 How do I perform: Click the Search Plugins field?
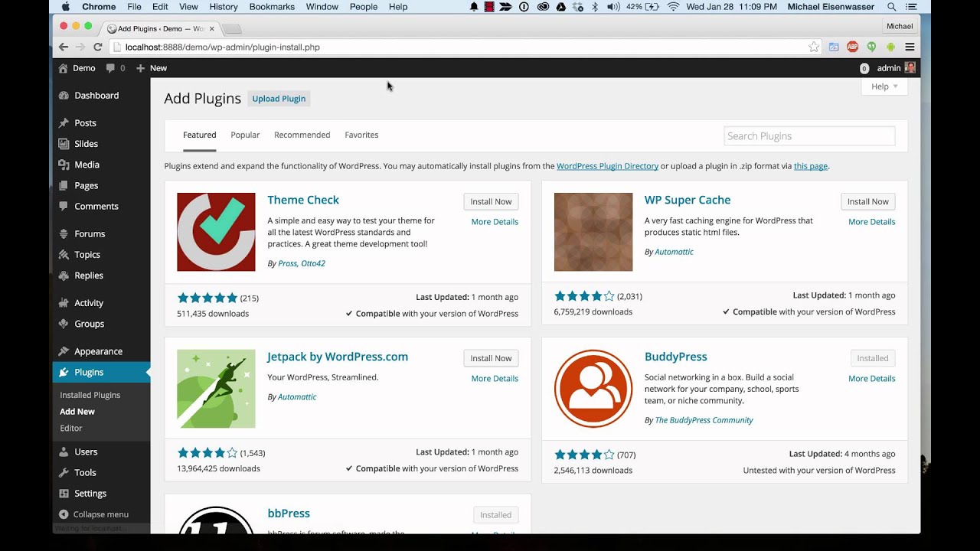(x=809, y=136)
